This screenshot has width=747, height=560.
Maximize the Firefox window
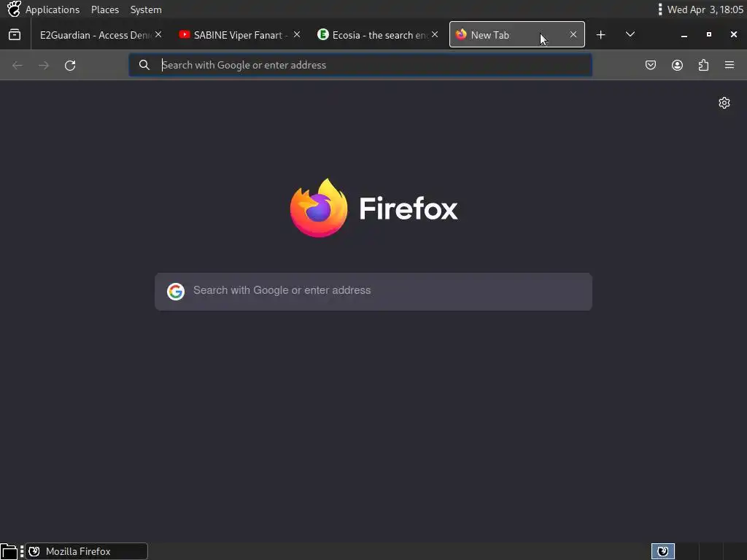[709, 34]
